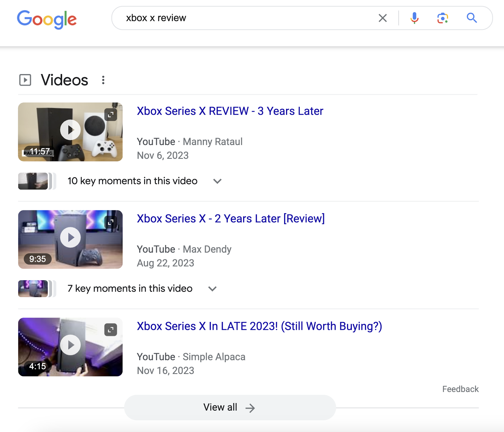Click the magnifying glass search icon
The width and height of the screenshot is (504, 432).
click(x=472, y=18)
